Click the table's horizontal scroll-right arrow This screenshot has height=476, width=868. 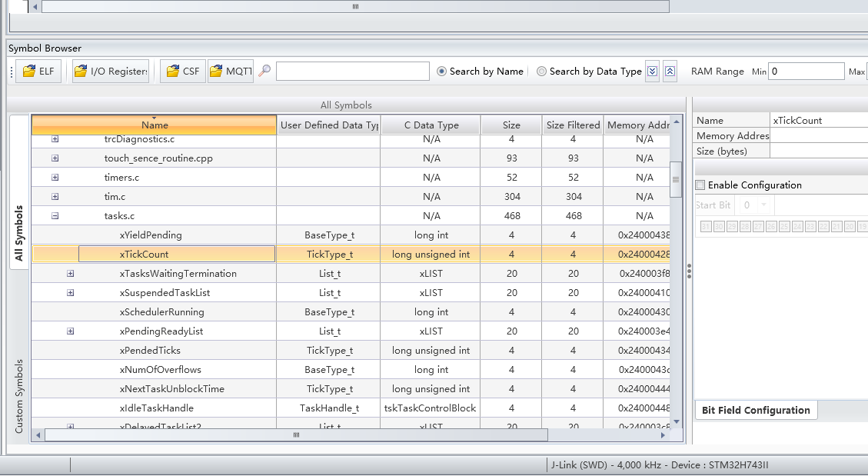[663, 435]
